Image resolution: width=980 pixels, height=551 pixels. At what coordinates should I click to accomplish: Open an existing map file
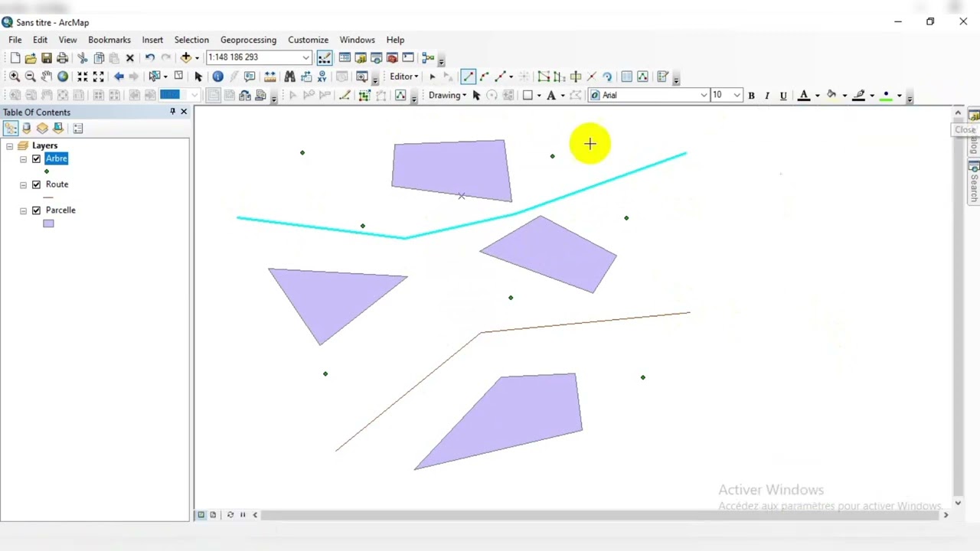31,57
